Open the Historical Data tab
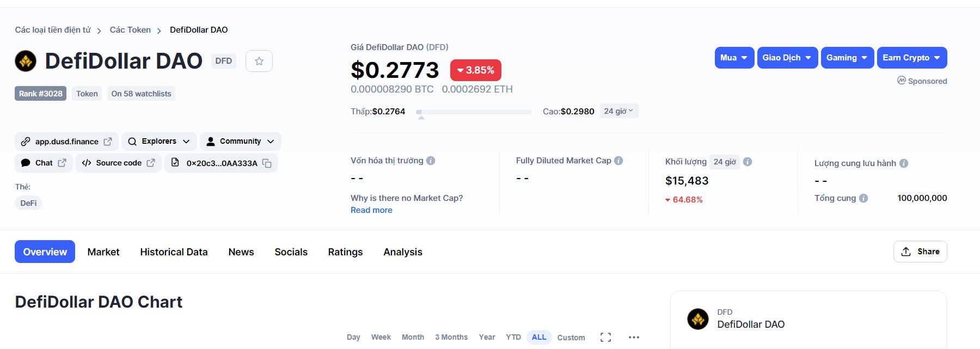The width and height of the screenshot is (980, 349). coord(174,252)
